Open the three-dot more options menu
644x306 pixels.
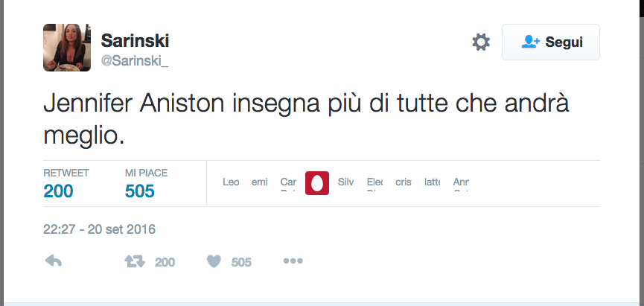click(293, 261)
